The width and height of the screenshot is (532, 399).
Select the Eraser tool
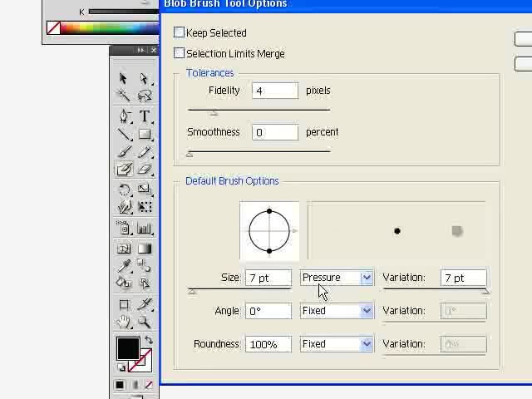145,169
